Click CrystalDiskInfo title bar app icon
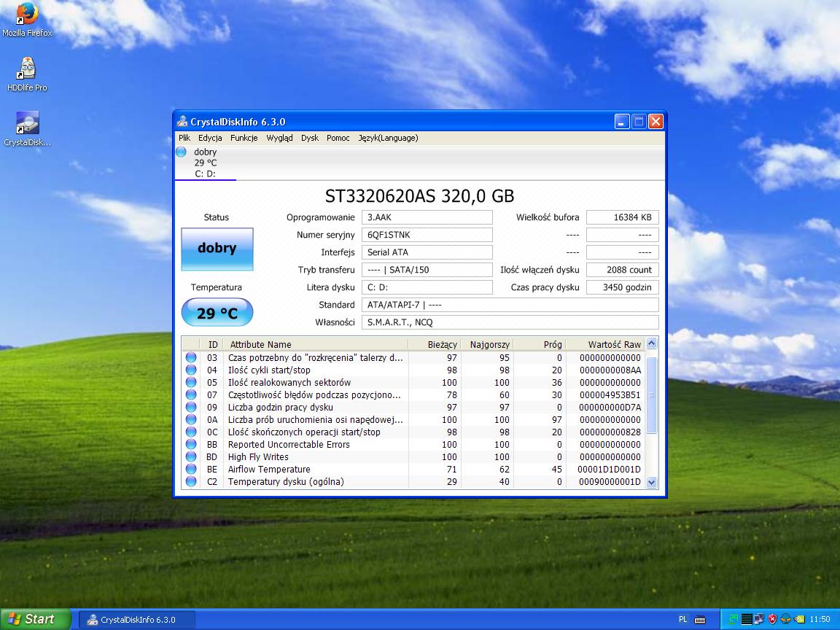The height and width of the screenshot is (630, 840). 183,122
